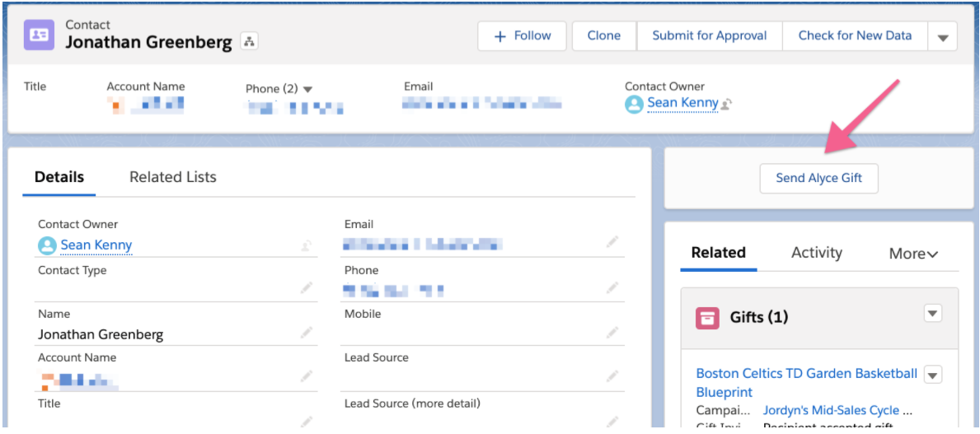This screenshot has width=980, height=434.
Task: Click Send Alyce Gift button
Action: 818,178
